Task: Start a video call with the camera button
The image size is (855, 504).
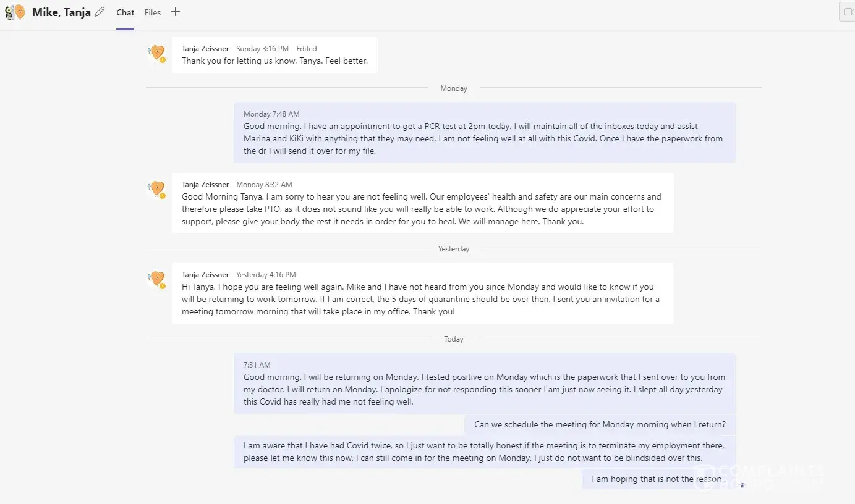Action: (x=848, y=12)
